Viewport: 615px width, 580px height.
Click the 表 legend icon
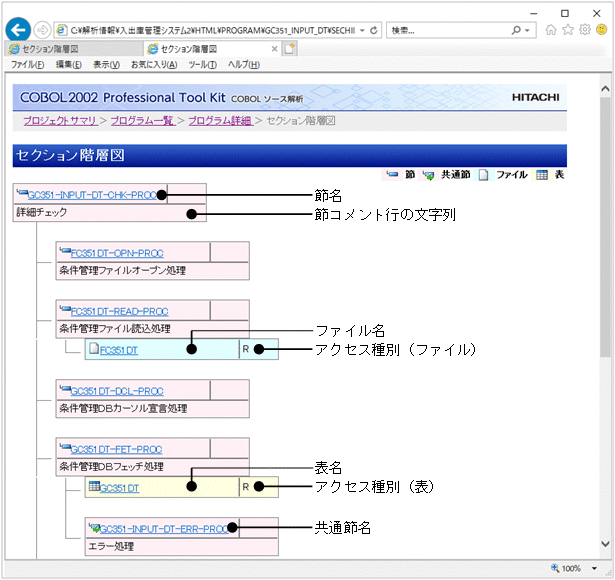point(542,175)
